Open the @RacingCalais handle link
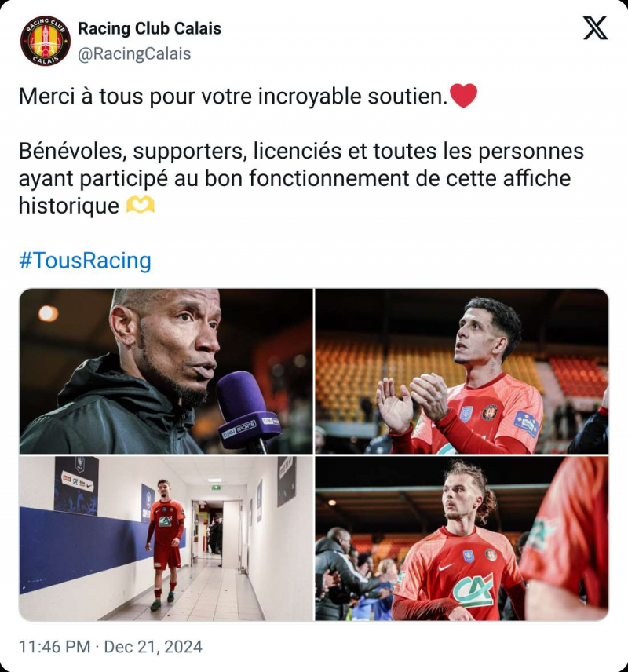Image resolution: width=628 pixels, height=672 pixels. point(134,53)
